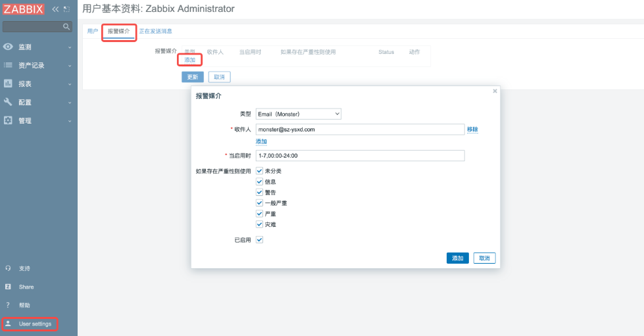
Task: Toggle the 已启用 checkbox
Action: click(259, 240)
